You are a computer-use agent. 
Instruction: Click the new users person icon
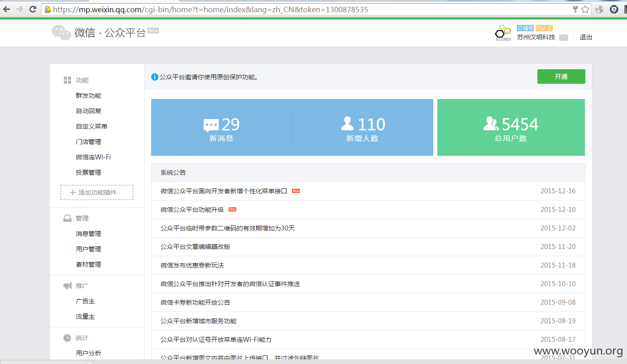click(347, 123)
